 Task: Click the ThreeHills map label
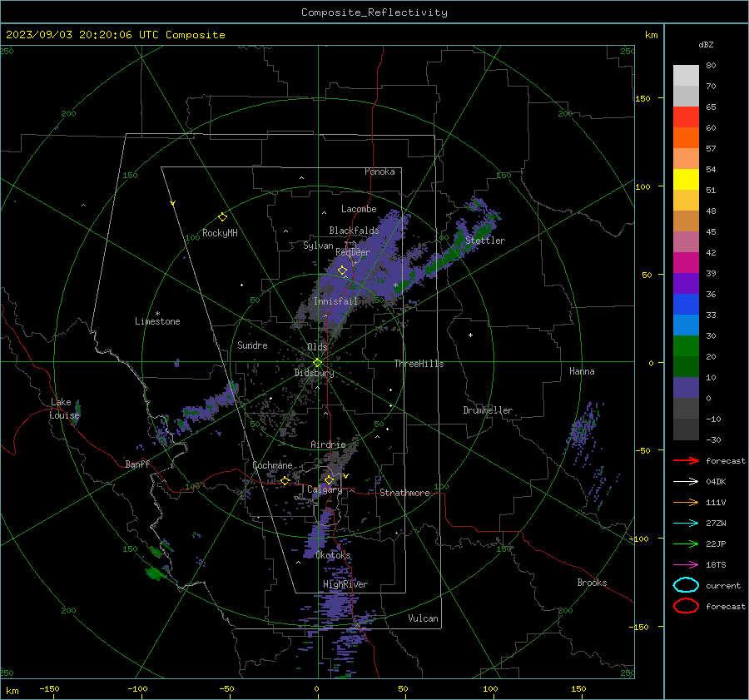click(x=419, y=364)
